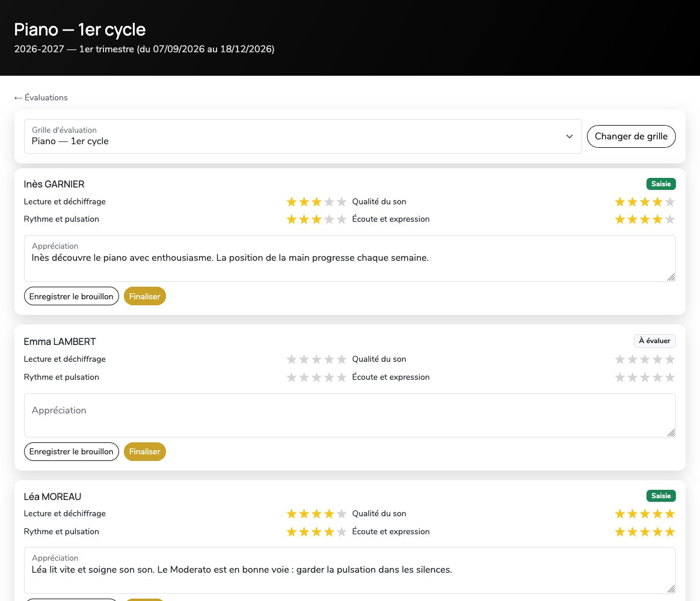Screen dimensions: 700x601
Task: Rate Emma LAMBERT Rythme et pulsation four stars
Action: [329, 377]
